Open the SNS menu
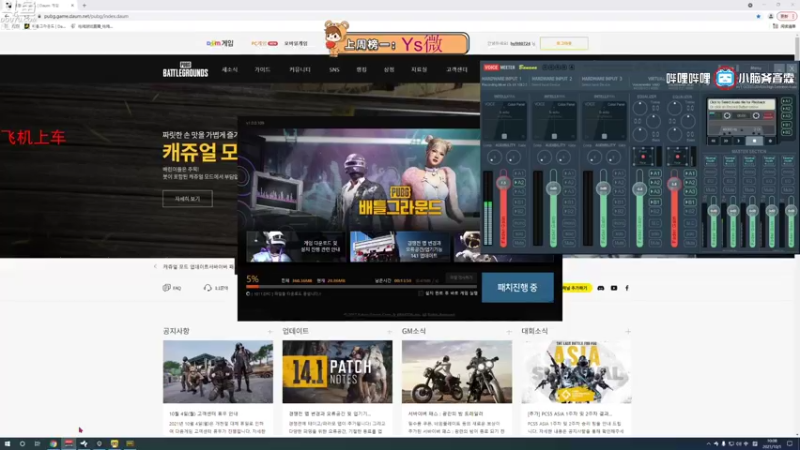This screenshot has width=800, height=450. coord(334,69)
